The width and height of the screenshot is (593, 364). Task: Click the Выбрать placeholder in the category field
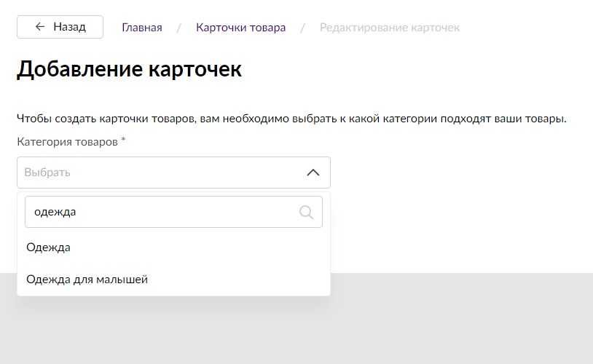(47, 173)
